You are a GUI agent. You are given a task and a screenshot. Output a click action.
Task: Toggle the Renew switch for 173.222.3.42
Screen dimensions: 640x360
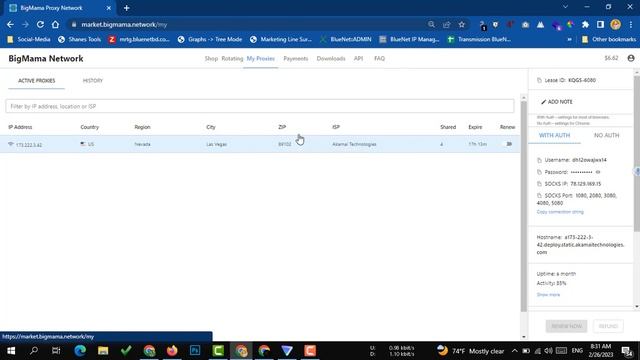point(508,144)
